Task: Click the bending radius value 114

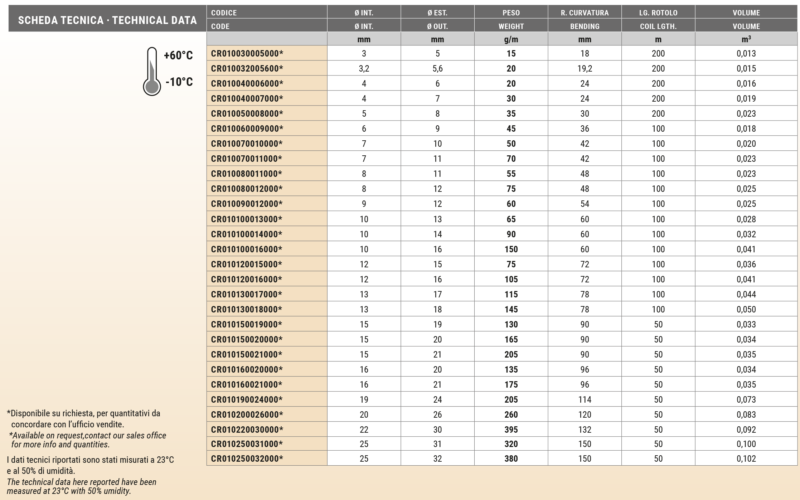Action: (x=585, y=399)
